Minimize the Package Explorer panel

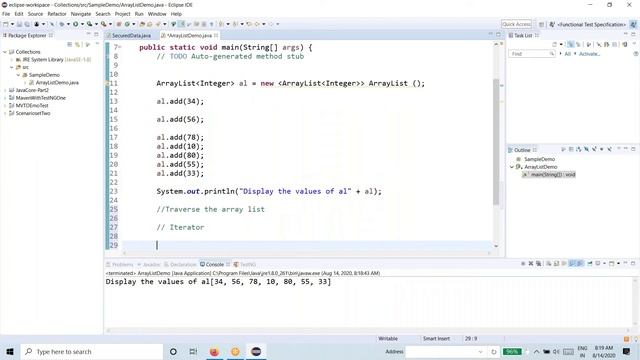89,35
